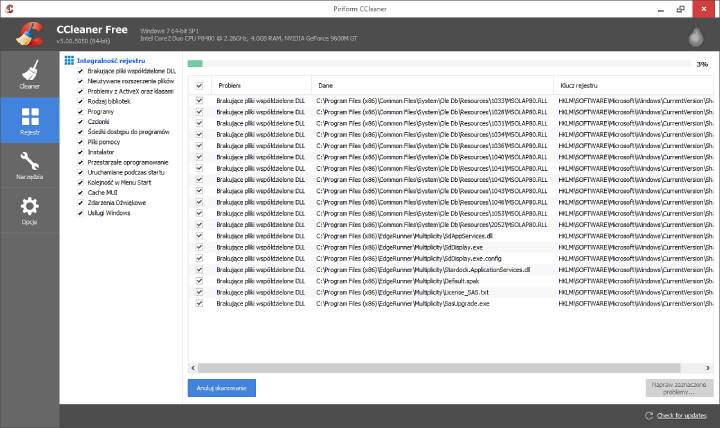Click Anuluj skanowanie button
The width and height of the screenshot is (720, 428).
(222, 388)
